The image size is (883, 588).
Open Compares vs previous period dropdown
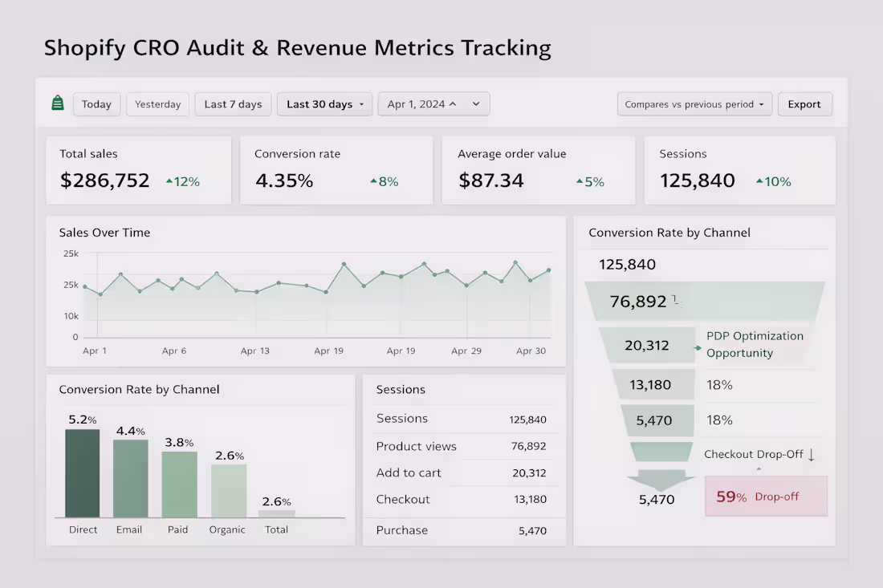694,104
